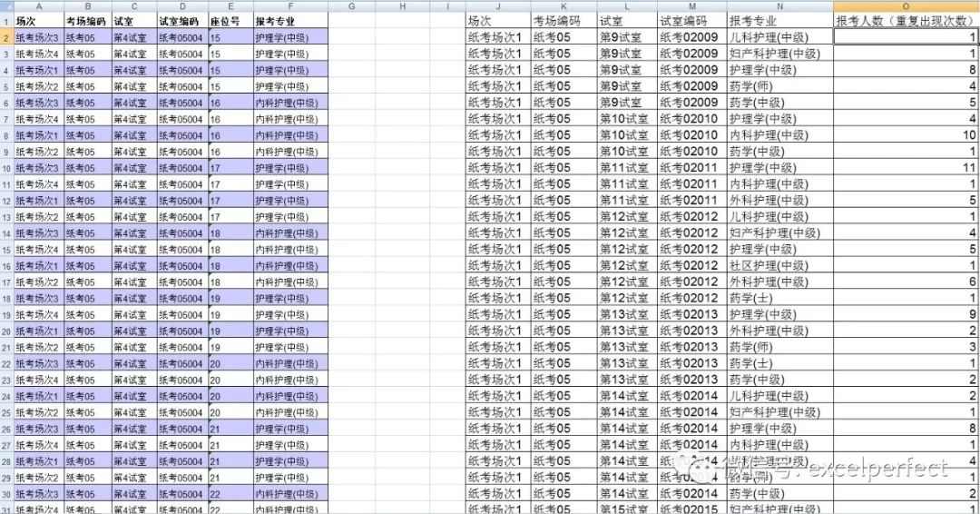Select row 10 header number
The image size is (980, 514).
click(7, 168)
